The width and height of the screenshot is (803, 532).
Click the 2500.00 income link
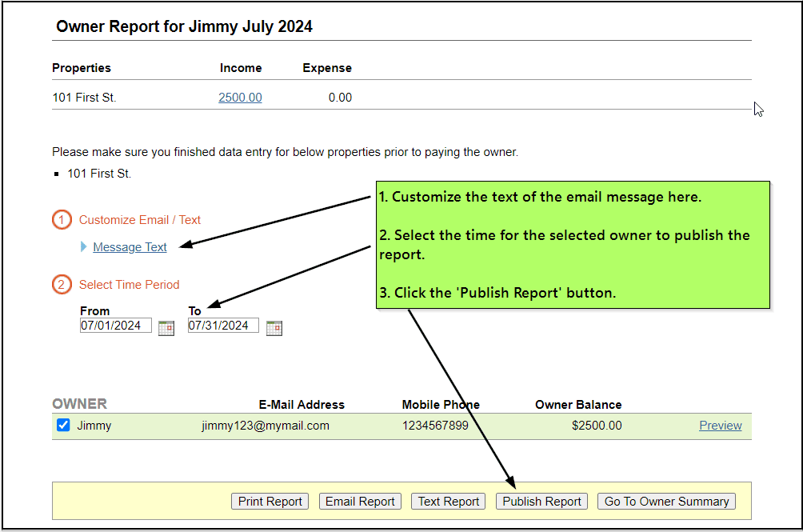[240, 98]
